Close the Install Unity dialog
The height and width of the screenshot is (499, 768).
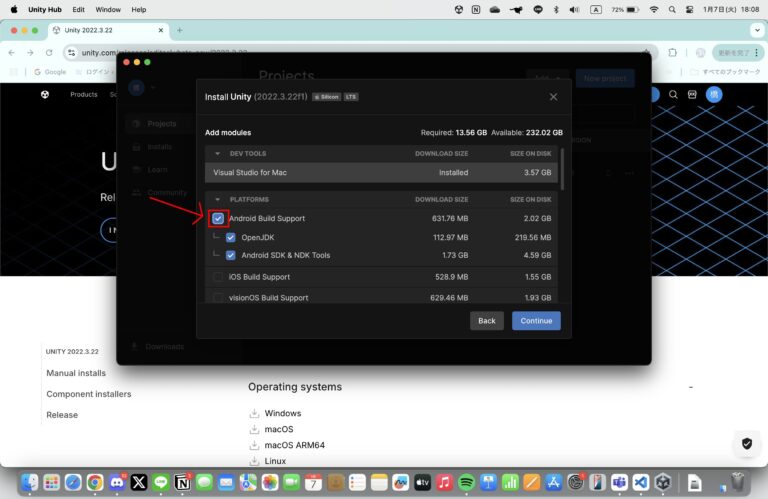point(553,97)
